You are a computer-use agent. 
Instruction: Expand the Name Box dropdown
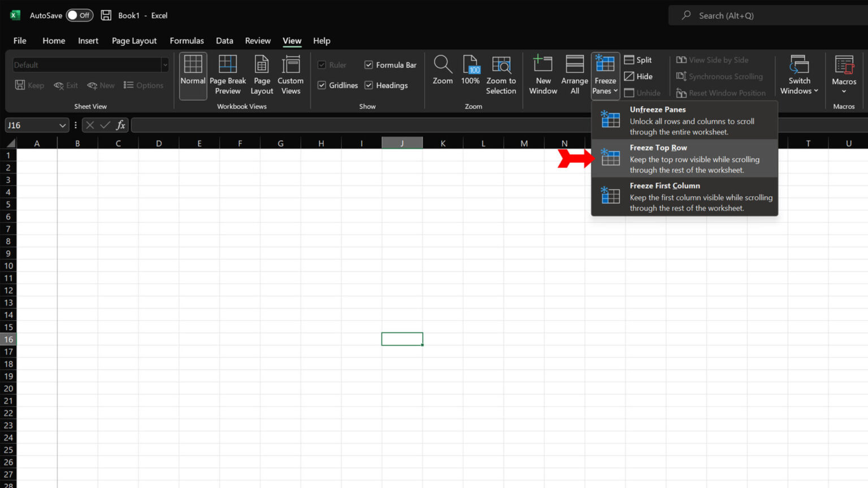point(63,125)
